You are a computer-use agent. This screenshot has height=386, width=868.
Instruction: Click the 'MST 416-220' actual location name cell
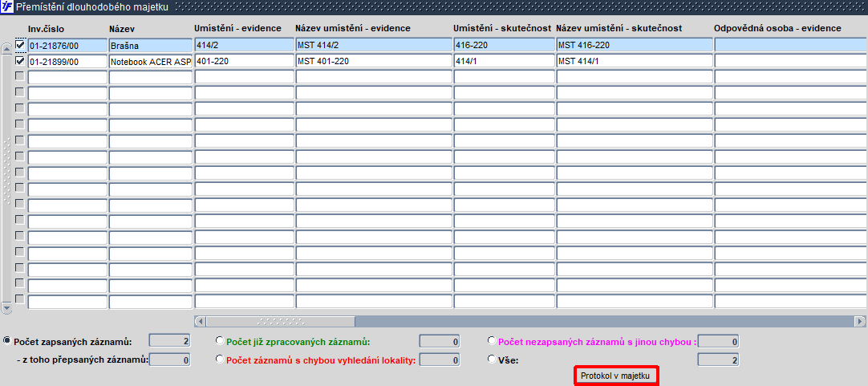point(635,45)
